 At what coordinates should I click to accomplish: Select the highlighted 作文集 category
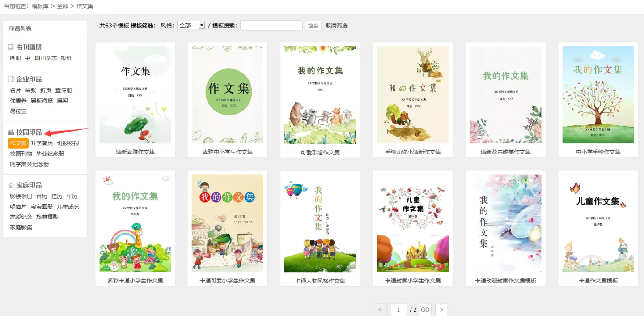tap(18, 143)
